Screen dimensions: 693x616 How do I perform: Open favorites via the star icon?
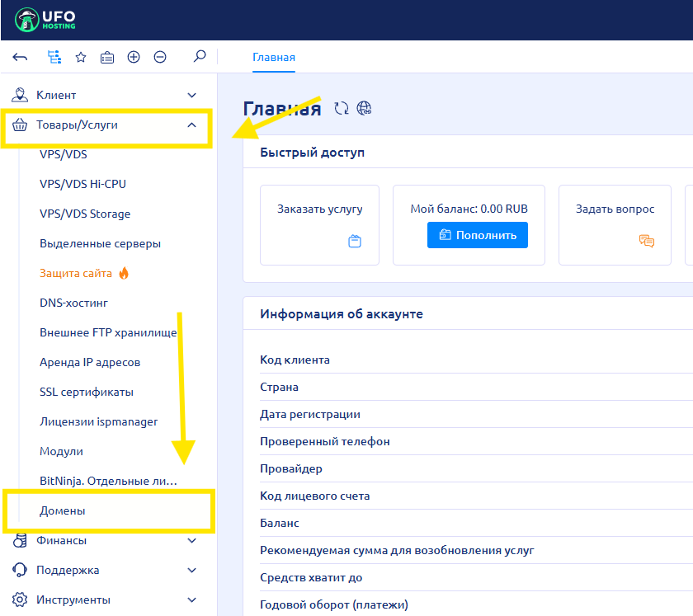click(x=81, y=58)
